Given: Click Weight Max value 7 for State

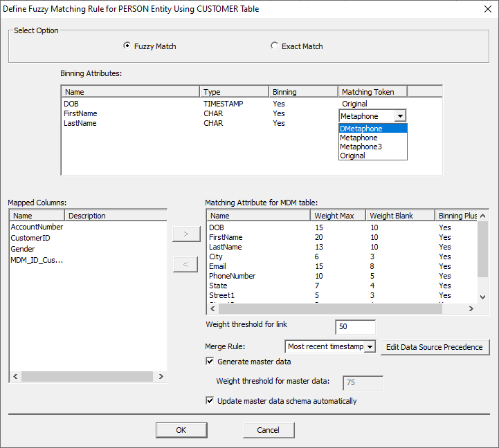Looking at the screenshot, I should [317, 286].
